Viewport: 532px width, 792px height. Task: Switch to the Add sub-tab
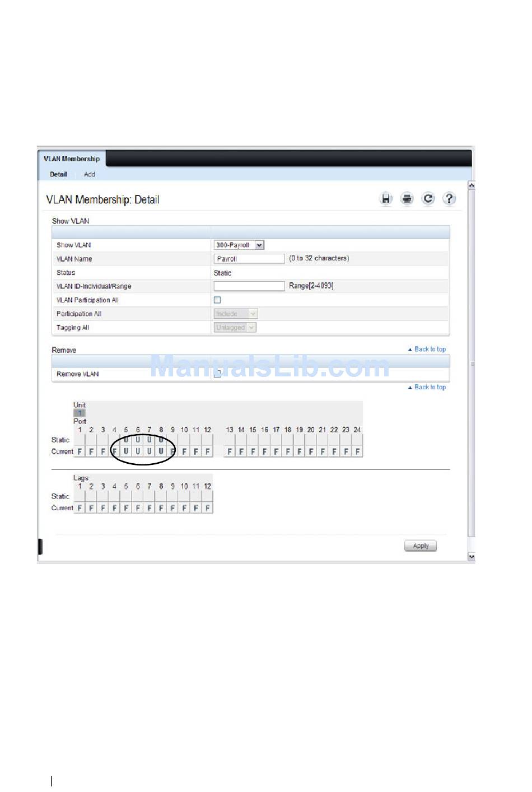click(90, 175)
